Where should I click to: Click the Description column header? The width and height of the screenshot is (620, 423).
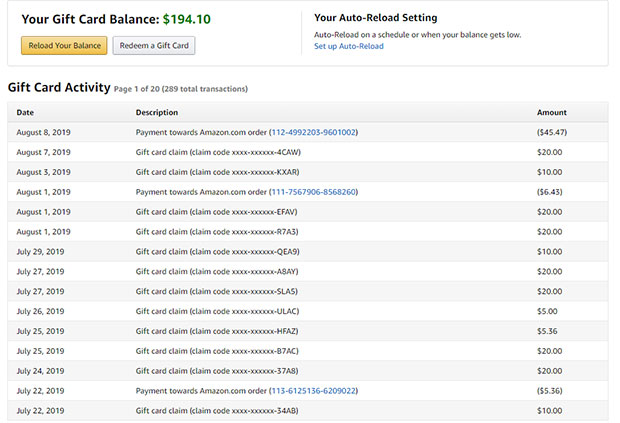(157, 112)
